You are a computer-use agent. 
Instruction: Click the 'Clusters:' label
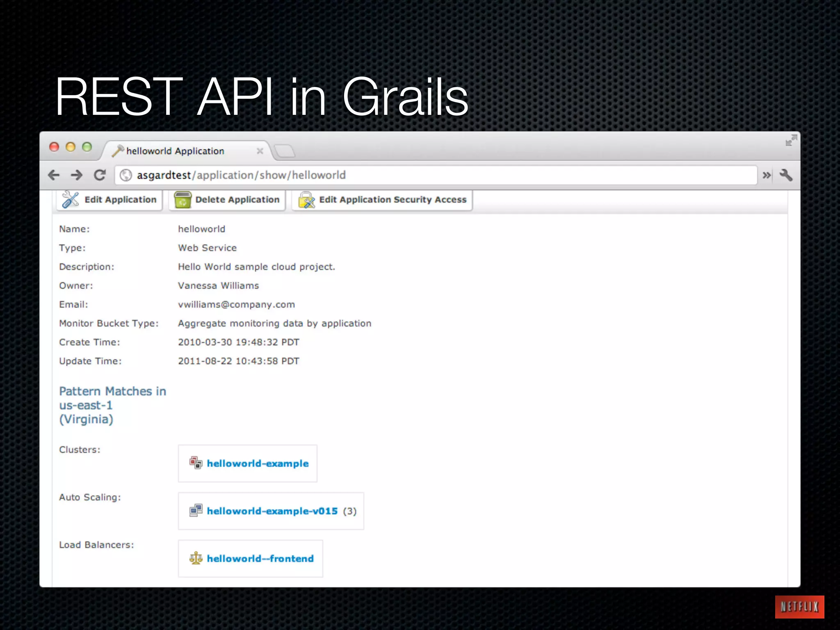pyautogui.click(x=80, y=450)
